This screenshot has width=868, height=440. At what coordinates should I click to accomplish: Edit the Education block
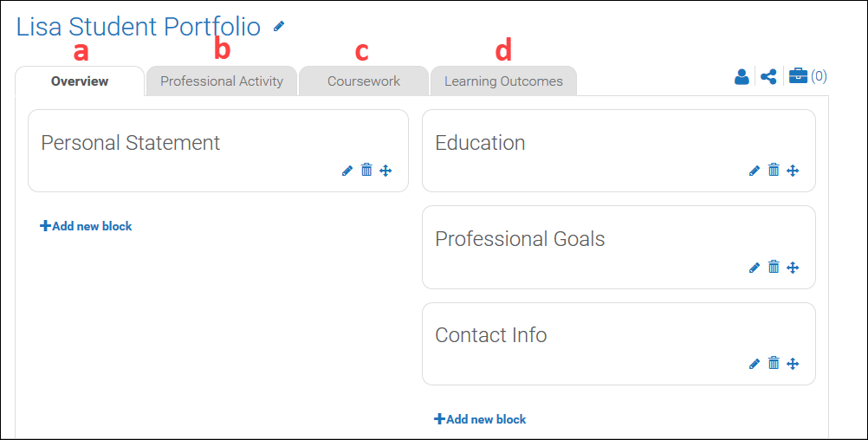[755, 171]
